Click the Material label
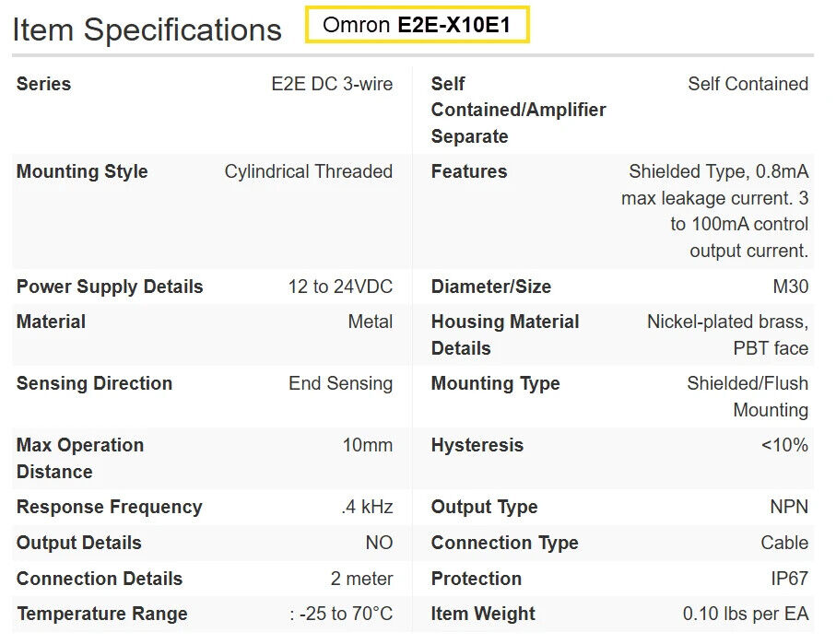The width and height of the screenshot is (836, 644). (52, 322)
